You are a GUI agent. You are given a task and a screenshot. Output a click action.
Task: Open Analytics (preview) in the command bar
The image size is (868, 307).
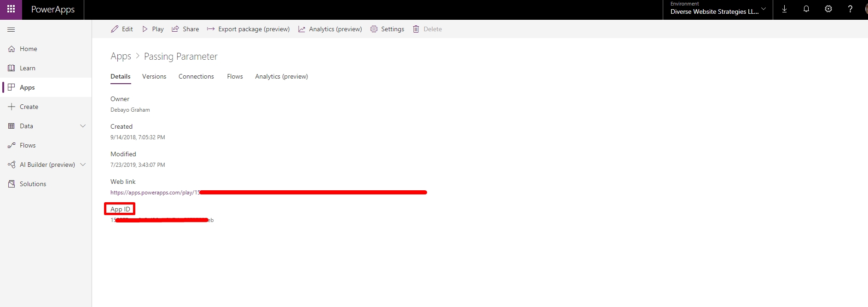pyautogui.click(x=330, y=29)
